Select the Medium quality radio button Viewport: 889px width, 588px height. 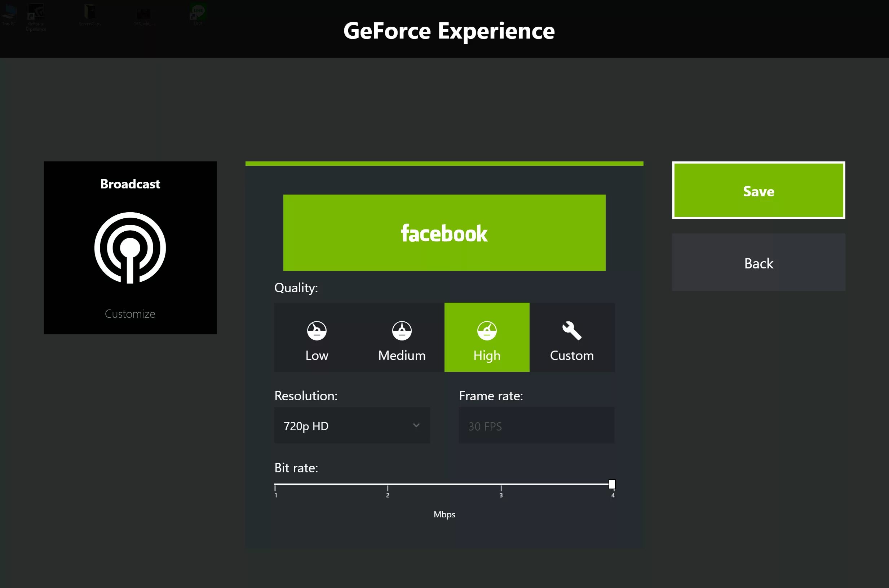401,337
